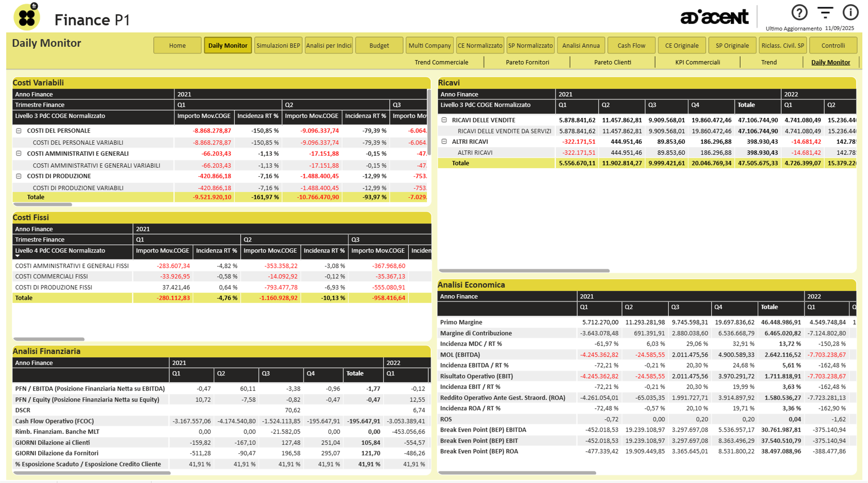Viewport: 868px width, 483px height.
Task: Open the Simulazioni BEP tab
Action: click(x=278, y=46)
